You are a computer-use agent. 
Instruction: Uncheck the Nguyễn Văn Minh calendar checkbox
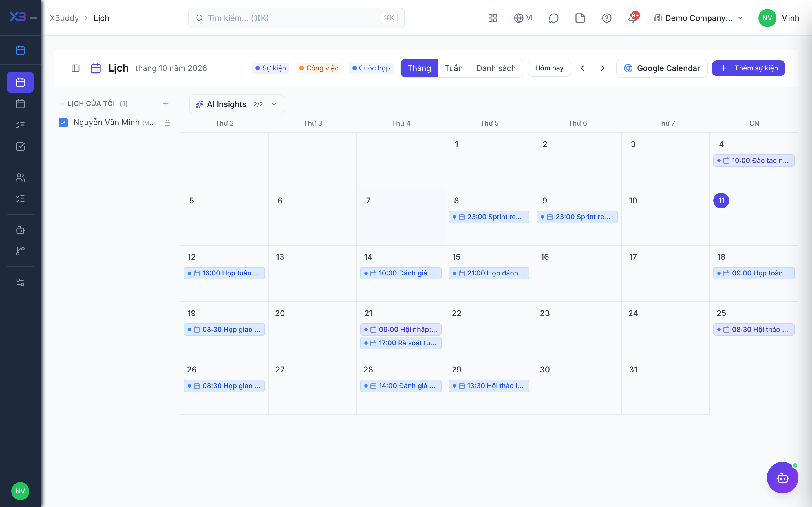pos(63,123)
